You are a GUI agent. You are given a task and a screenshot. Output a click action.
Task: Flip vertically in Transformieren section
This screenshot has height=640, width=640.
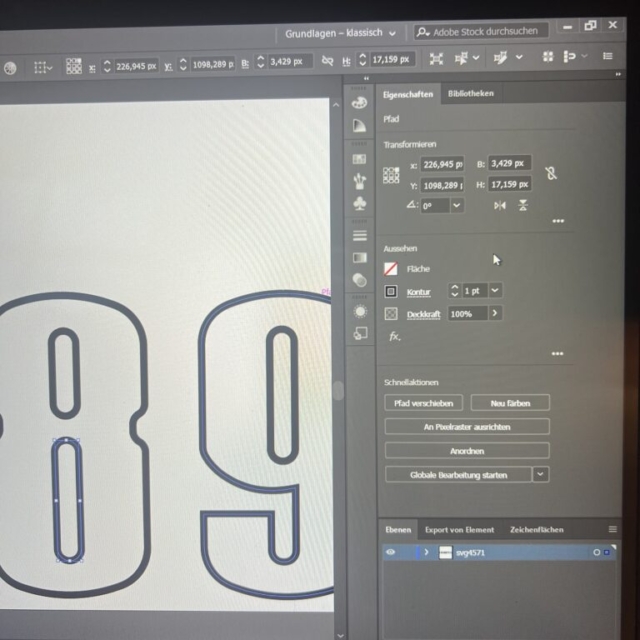click(523, 205)
